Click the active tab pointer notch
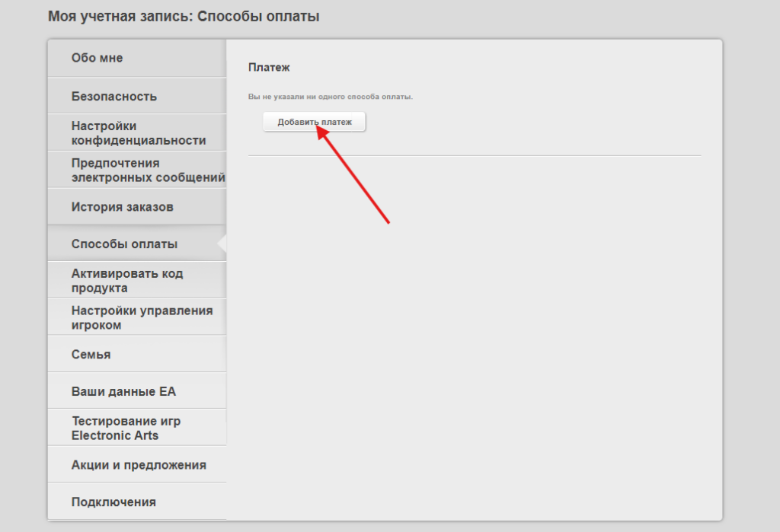Screen dimensions: 780x532 click(x=222, y=244)
